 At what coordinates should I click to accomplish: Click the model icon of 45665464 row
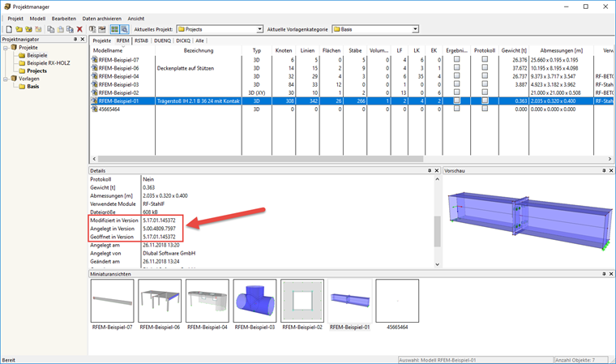[x=94, y=109]
